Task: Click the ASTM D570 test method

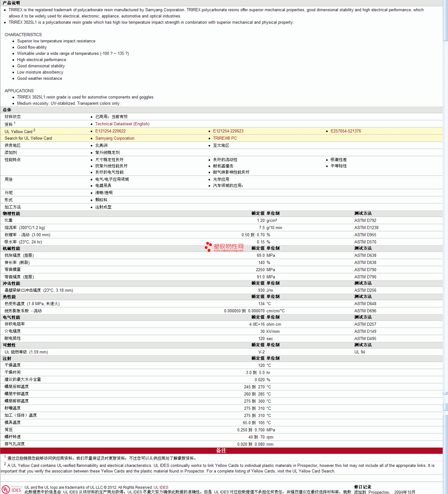Action: (365, 242)
